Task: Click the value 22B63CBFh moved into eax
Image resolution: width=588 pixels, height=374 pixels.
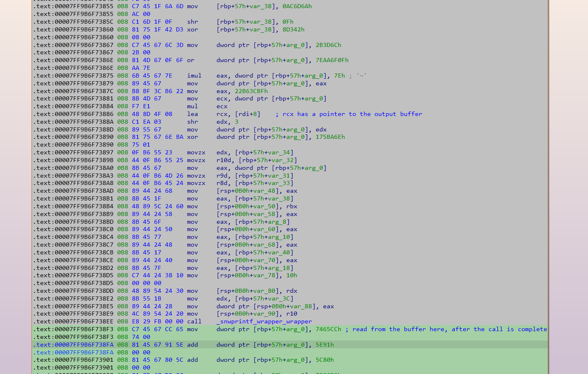Action: (x=251, y=91)
